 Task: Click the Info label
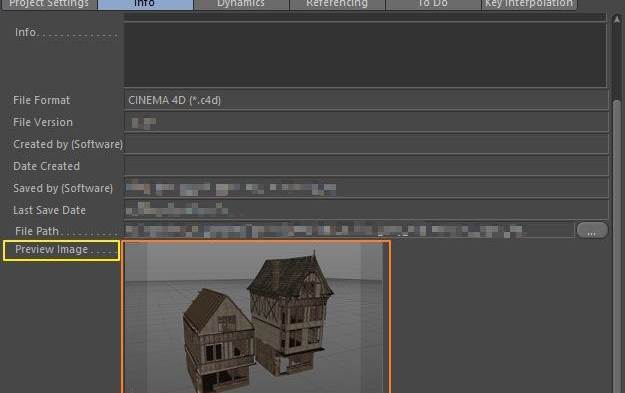[x=25, y=32]
